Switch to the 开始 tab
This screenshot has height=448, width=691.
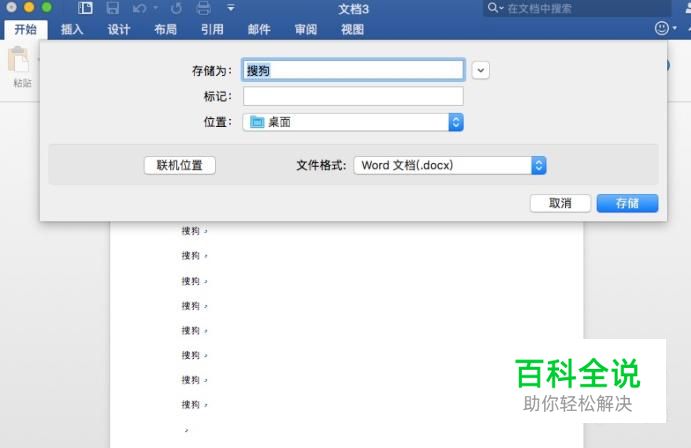(x=26, y=30)
